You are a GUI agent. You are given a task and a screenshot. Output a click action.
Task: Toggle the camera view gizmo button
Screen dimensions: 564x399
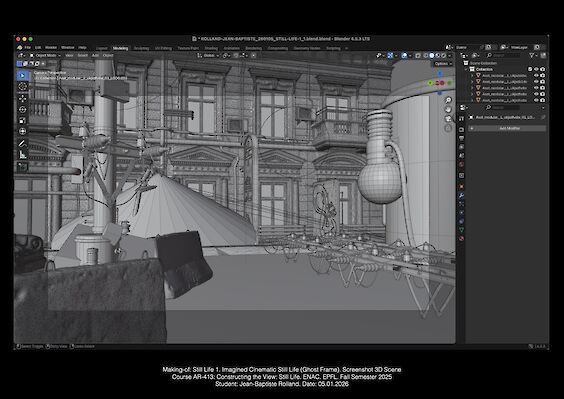point(448,119)
